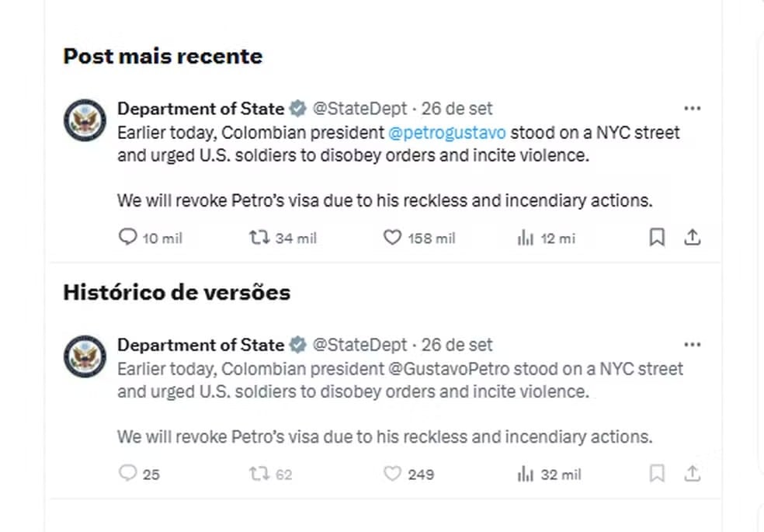The image size is (764, 532).
Task: Click the reply icon on the most recent post
Action: [127, 238]
